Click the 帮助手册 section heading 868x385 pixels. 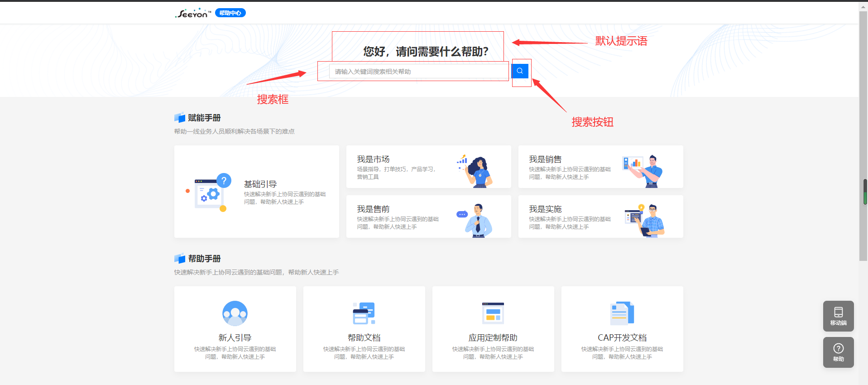pos(204,259)
